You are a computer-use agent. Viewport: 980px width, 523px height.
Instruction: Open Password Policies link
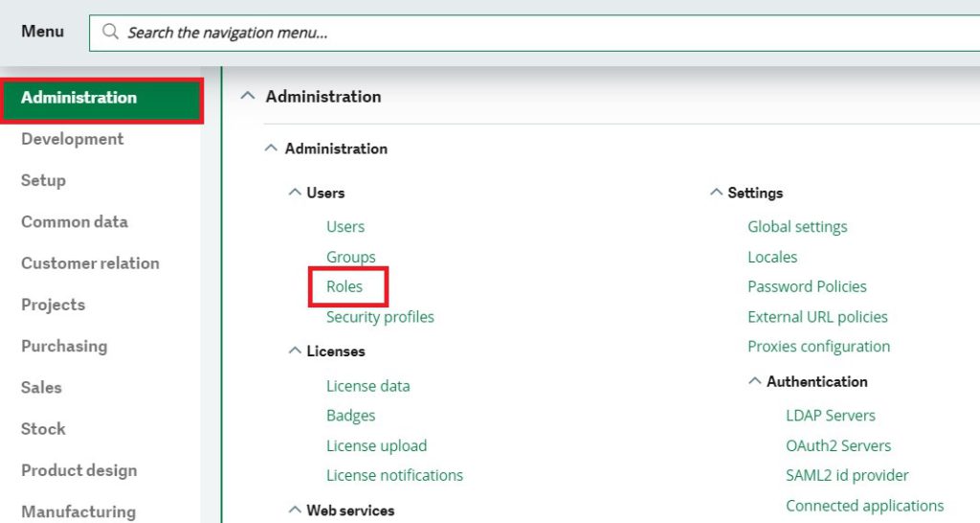[x=807, y=286]
